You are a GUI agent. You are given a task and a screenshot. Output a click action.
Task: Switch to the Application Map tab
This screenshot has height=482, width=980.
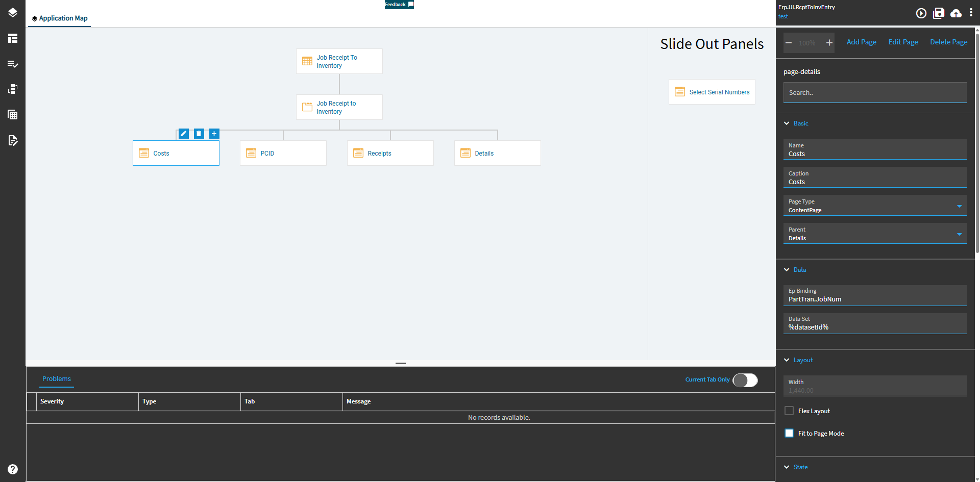tap(59, 18)
